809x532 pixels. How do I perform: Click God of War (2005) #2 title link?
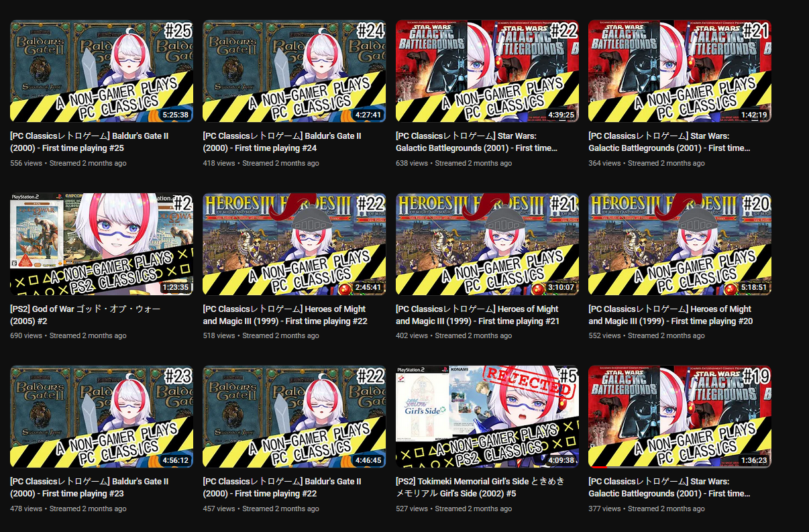point(85,315)
